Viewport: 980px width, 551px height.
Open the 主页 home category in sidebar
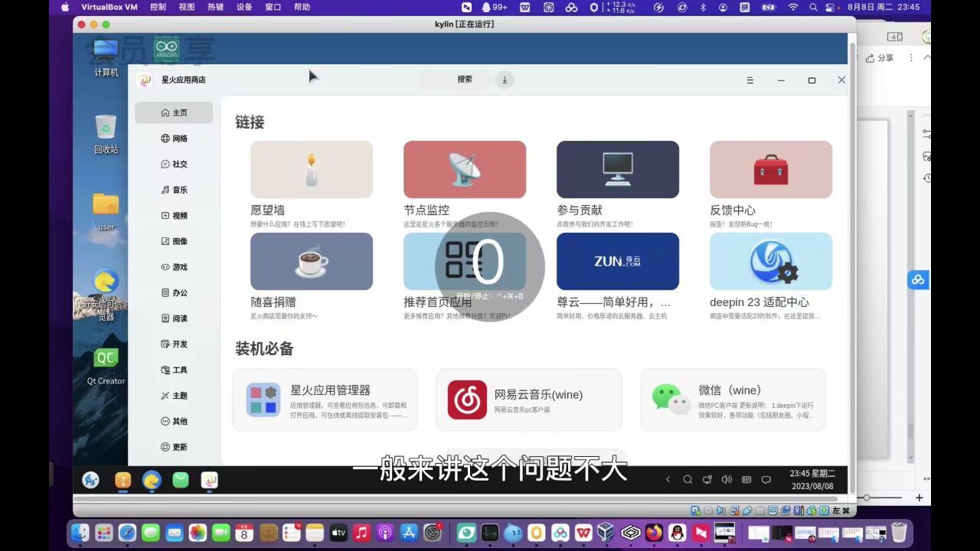click(174, 112)
